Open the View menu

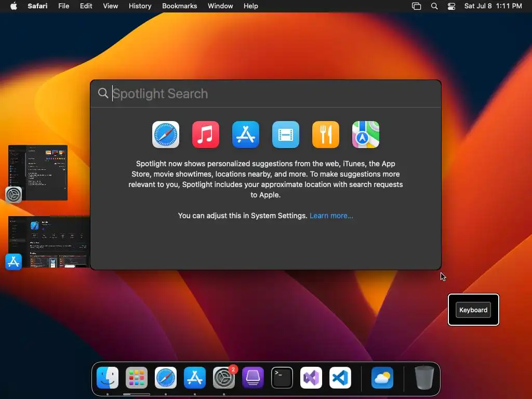pos(110,6)
